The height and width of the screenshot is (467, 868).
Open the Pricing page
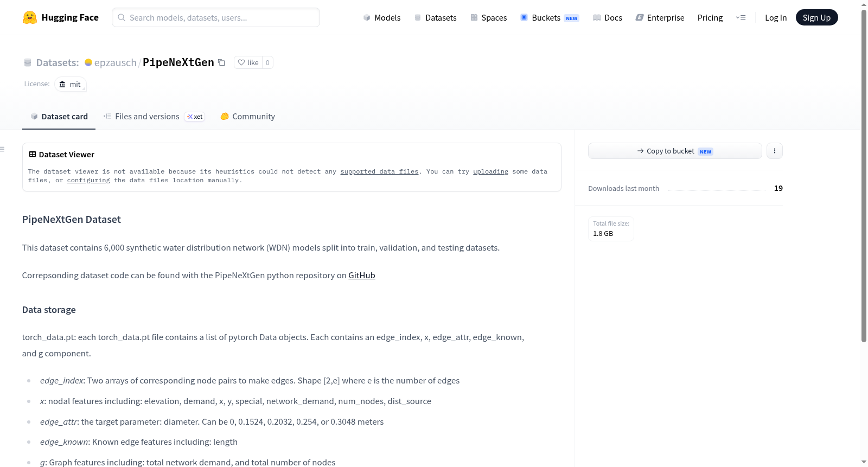[710, 17]
